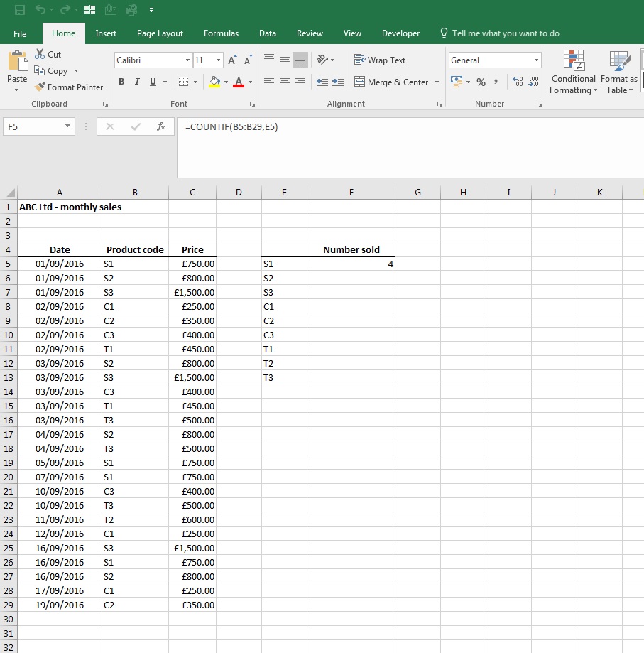The height and width of the screenshot is (653, 644).
Task: Click the Paste clipboard icon
Action: click(x=18, y=60)
